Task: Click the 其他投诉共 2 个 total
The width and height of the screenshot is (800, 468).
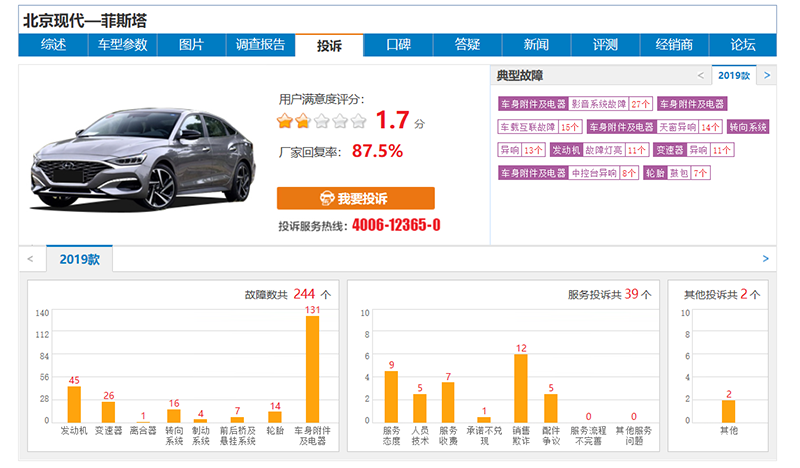Action: coord(722,294)
